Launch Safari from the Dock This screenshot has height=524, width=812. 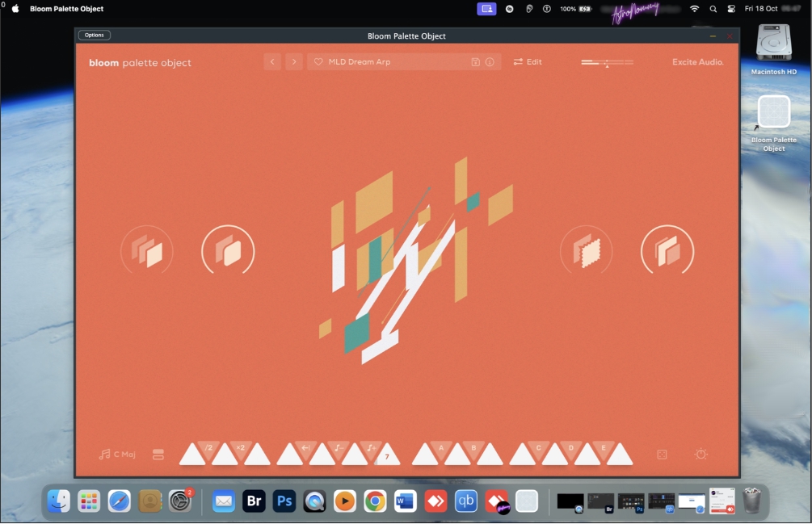coord(119,501)
